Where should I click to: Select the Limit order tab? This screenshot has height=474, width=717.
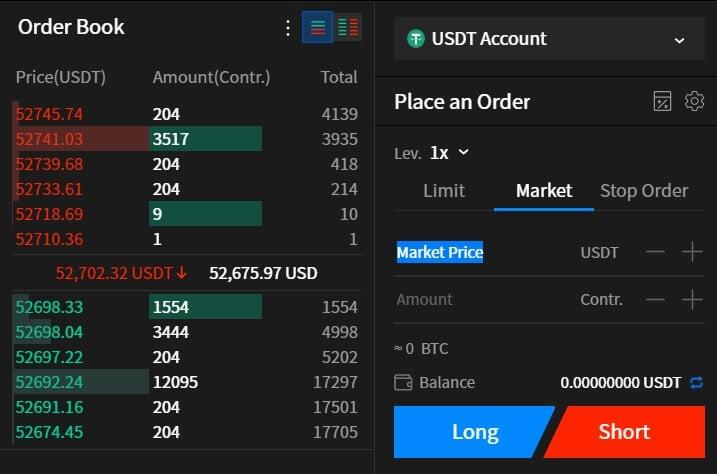(x=444, y=191)
